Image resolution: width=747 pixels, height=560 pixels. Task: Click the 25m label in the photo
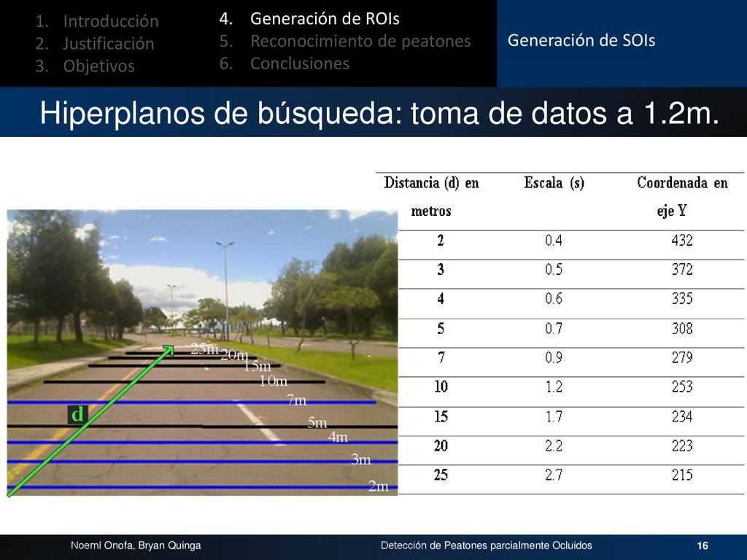pos(204,349)
